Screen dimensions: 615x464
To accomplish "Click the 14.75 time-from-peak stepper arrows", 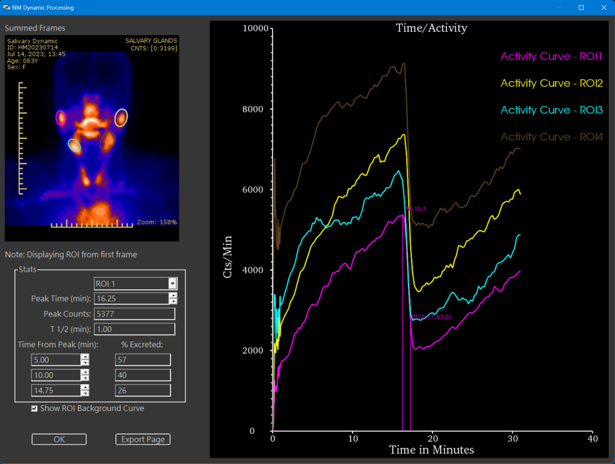I will [x=85, y=390].
